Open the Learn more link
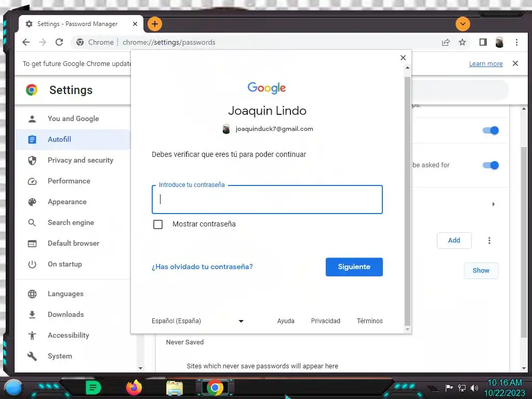The image size is (532, 399). coord(486,64)
